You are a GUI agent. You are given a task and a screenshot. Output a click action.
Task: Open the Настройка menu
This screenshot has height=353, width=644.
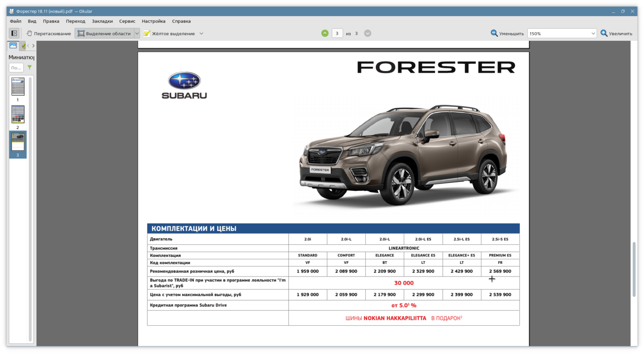pos(153,21)
